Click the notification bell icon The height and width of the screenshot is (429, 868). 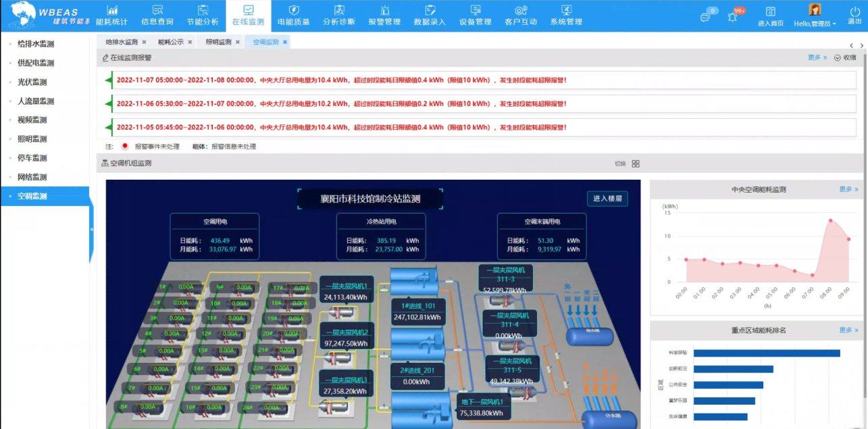(732, 17)
